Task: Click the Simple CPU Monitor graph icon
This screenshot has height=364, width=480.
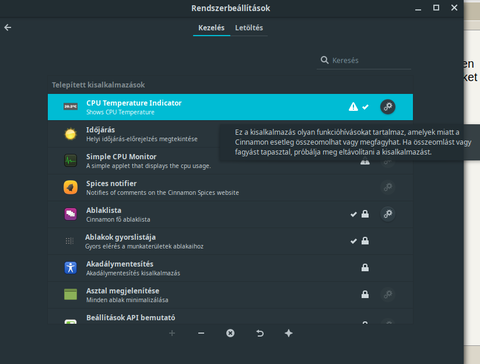Action: coord(70,161)
